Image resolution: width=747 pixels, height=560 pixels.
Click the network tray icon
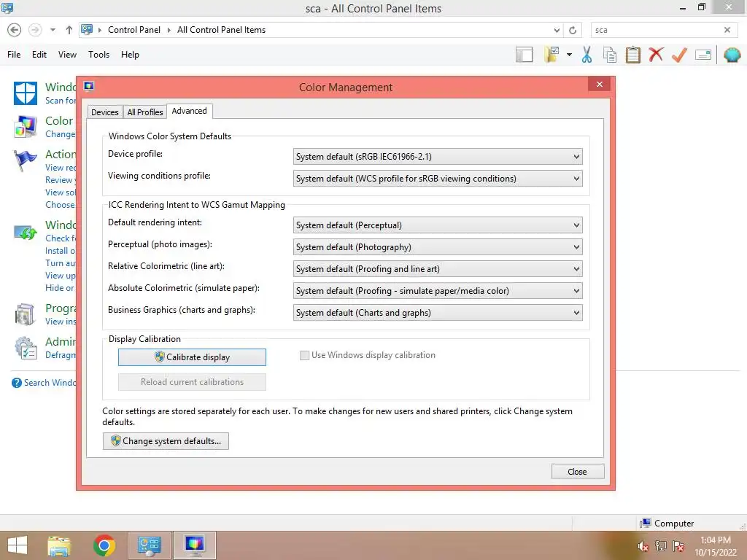click(x=661, y=546)
